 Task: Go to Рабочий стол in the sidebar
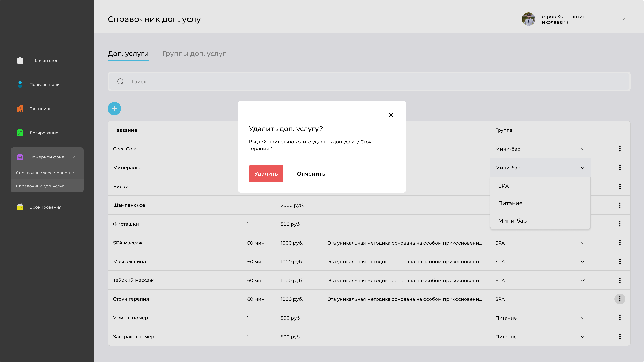[x=44, y=61]
